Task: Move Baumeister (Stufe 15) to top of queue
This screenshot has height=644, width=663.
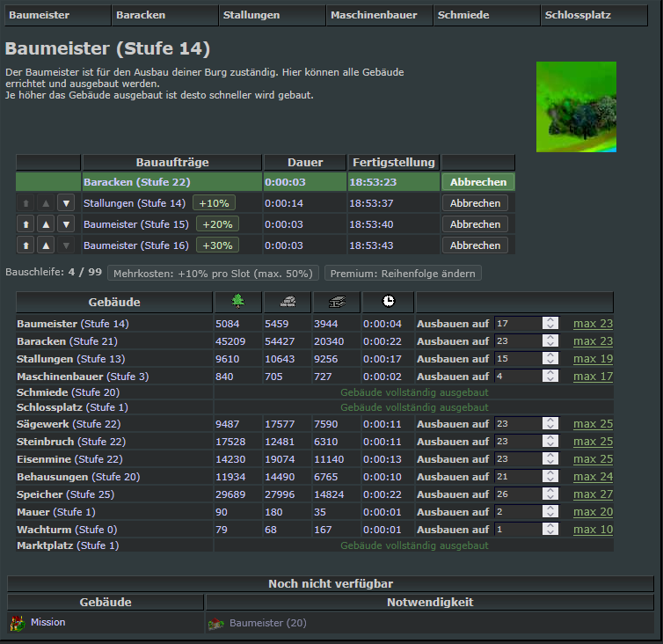Action: pyautogui.click(x=25, y=224)
